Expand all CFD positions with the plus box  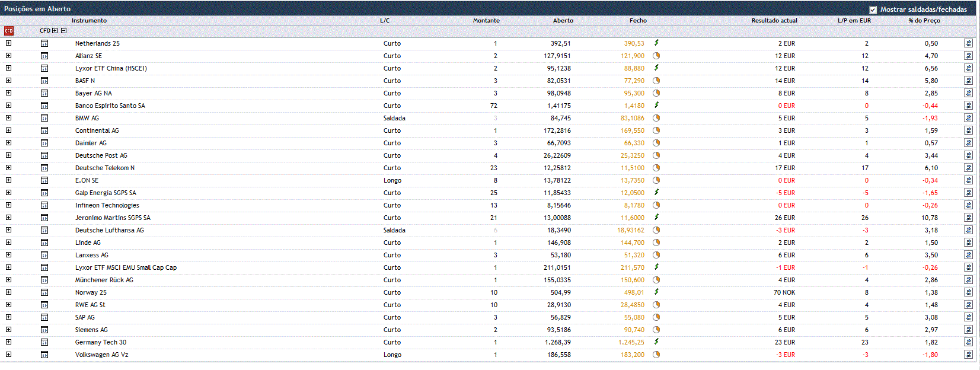55,31
